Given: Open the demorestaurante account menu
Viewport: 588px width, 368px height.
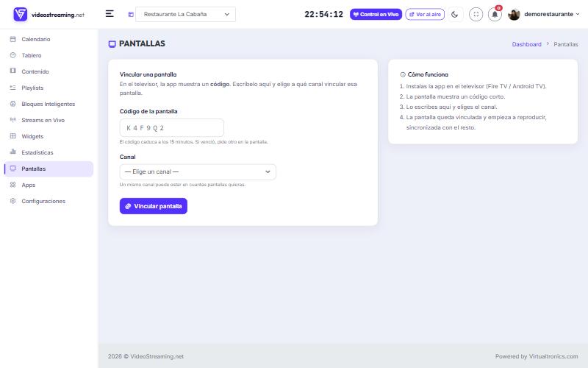Looking at the screenshot, I should 552,14.
